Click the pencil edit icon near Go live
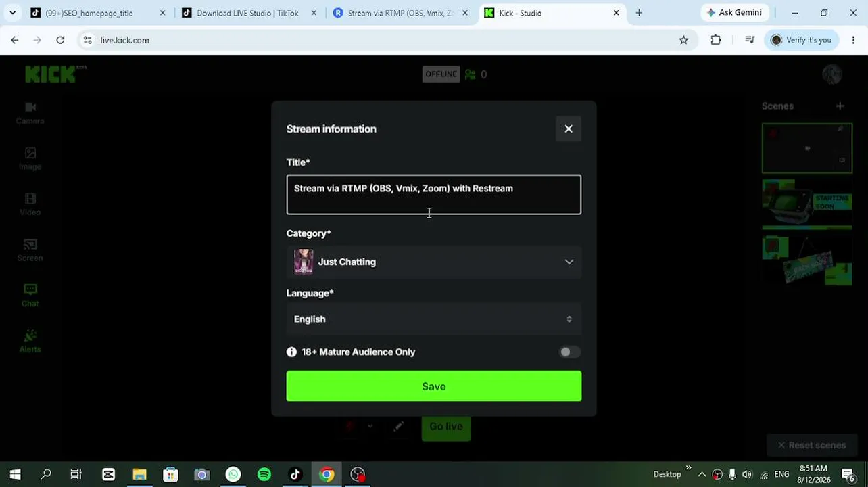This screenshot has height=487, width=868. click(399, 426)
